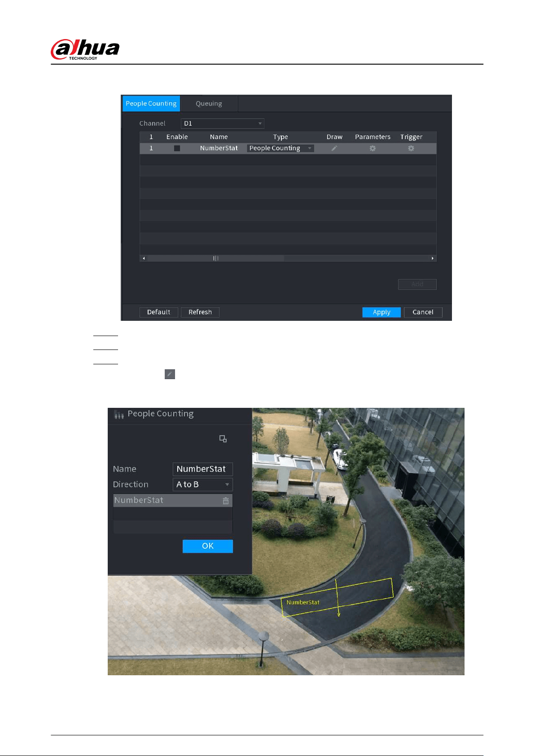
Task: Click the Parameters column header
Action: pos(373,137)
